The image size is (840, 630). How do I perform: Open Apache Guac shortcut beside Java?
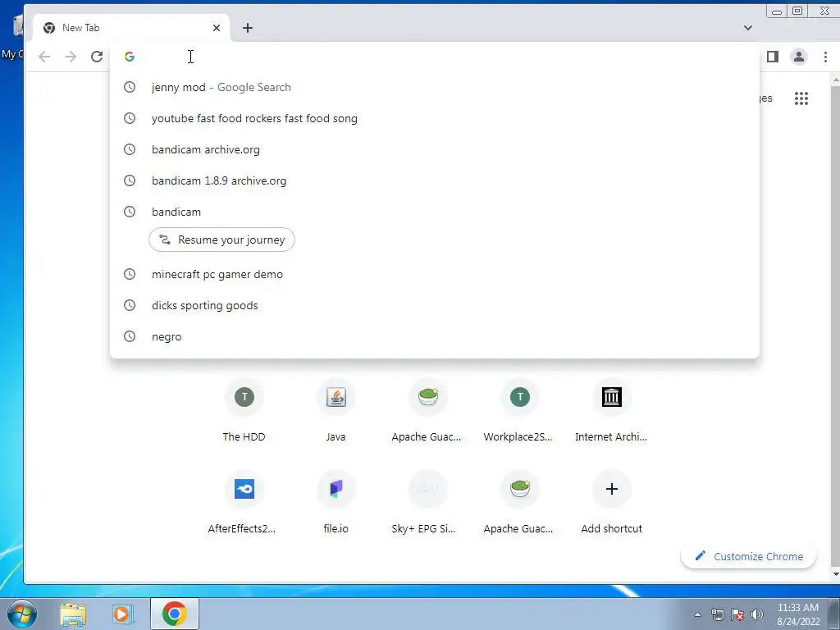[427, 411]
